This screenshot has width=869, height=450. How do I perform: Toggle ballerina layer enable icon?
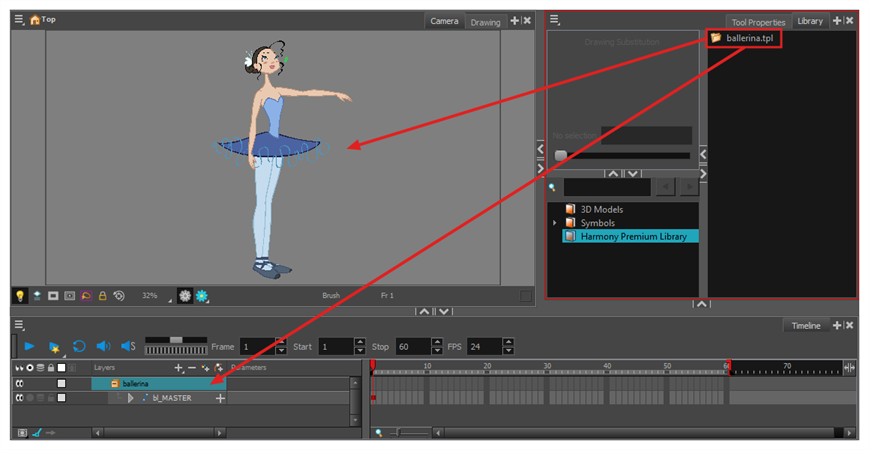[19, 383]
